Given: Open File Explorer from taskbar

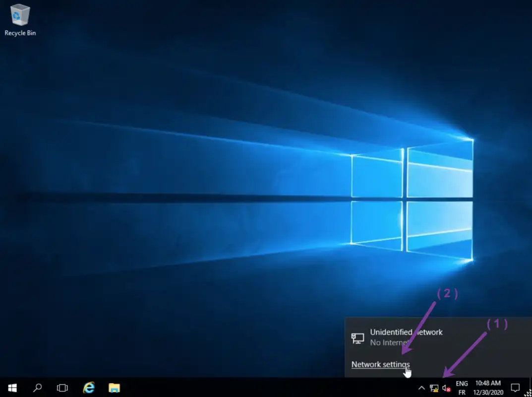Looking at the screenshot, I should [x=115, y=388].
